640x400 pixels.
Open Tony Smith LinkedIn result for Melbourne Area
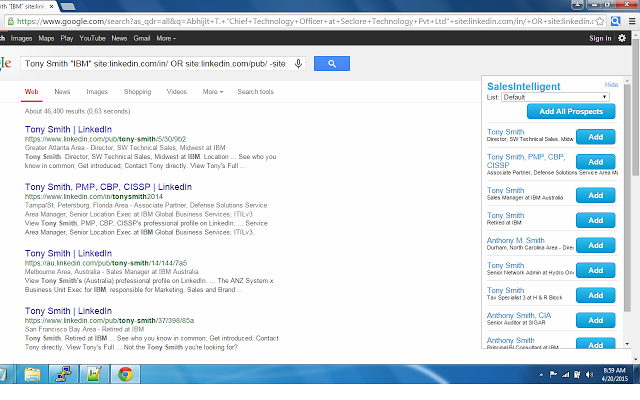coord(68,253)
